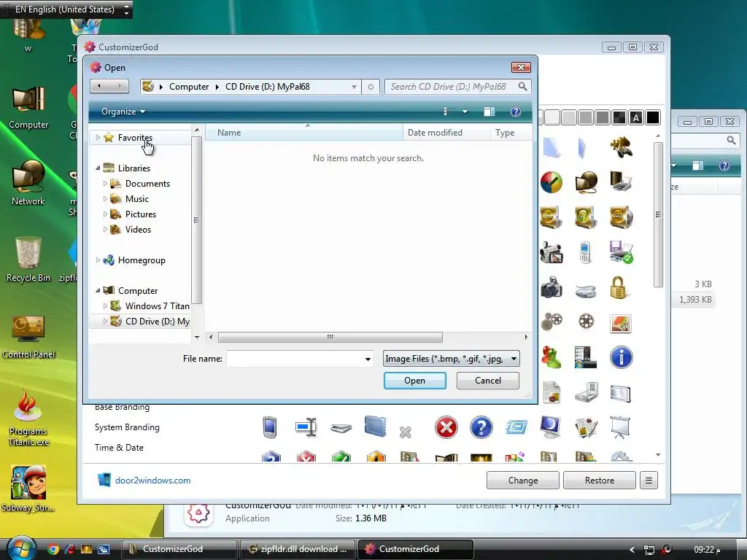Click the Restore button
The image size is (747, 560).
[x=600, y=480]
